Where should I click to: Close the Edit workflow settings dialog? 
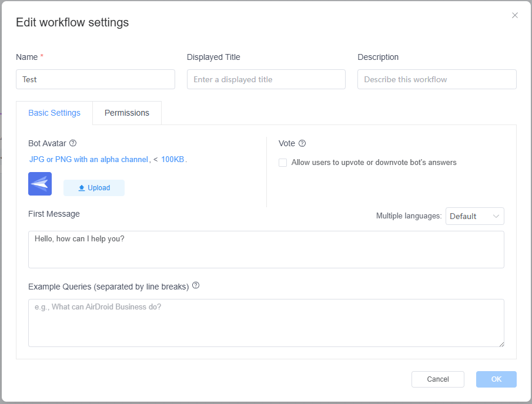[515, 15]
